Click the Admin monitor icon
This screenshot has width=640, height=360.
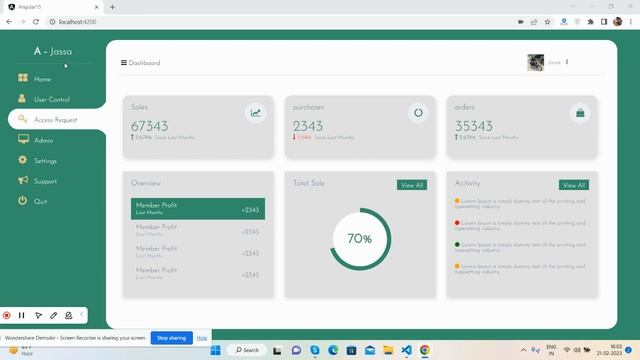[23, 139]
